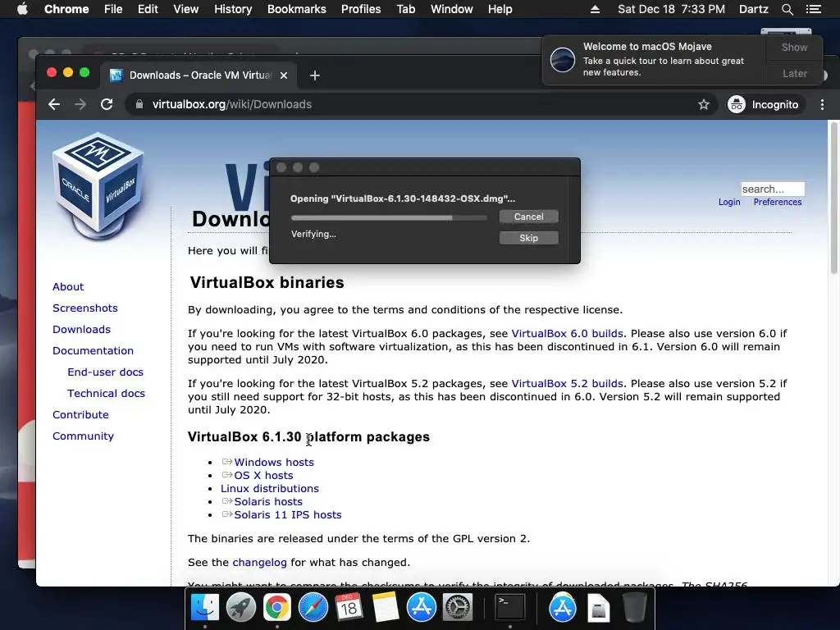Click Show on Mojave notification
The image size is (840, 630).
click(794, 47)
